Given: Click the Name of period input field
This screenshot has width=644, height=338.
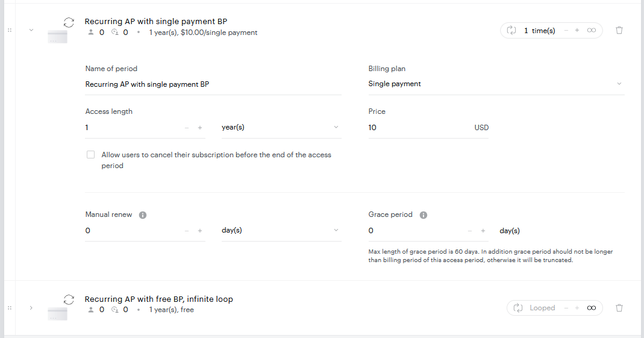Looking at the screenshot, I should tap(213, 84).
